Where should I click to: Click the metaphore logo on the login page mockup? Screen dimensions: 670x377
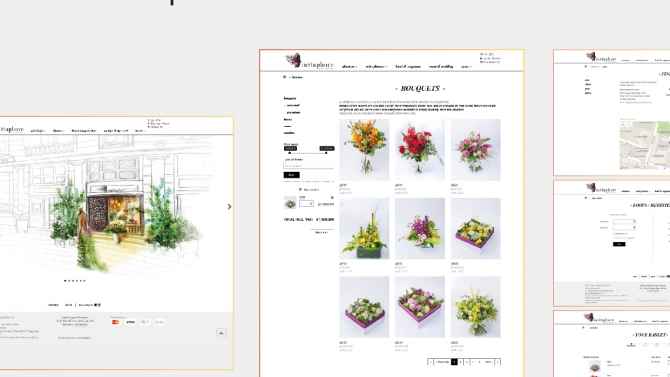pos(601,188)
